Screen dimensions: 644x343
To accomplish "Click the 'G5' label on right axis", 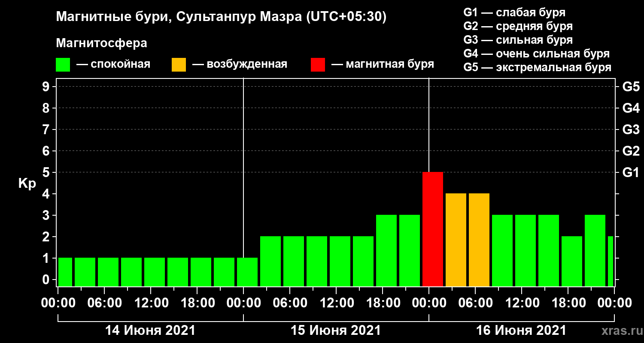I will click(631, 87).
